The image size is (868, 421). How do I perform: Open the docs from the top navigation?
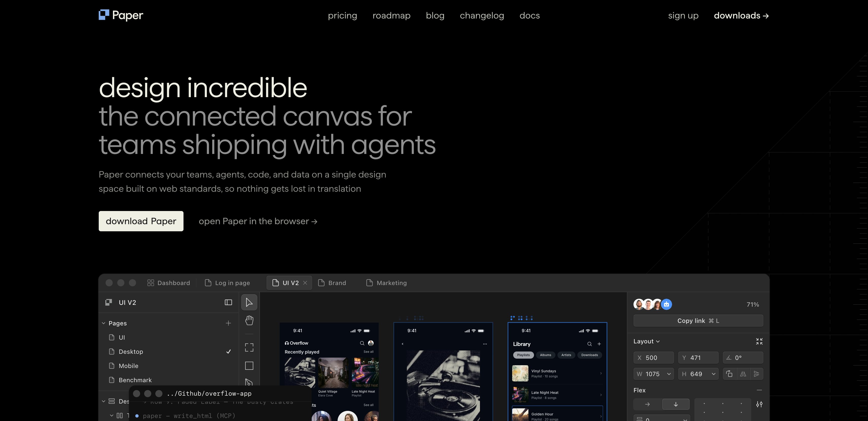click(530, 15)
